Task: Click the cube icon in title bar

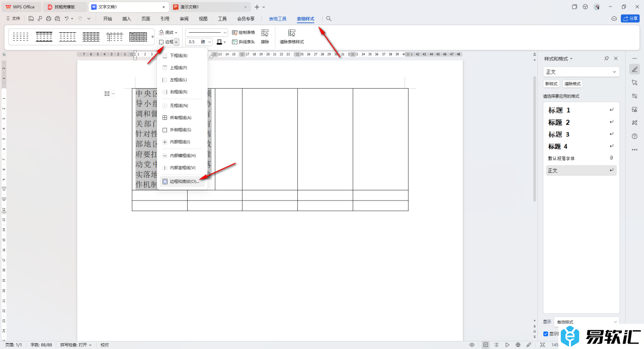Action: click(x=585, y=7)
